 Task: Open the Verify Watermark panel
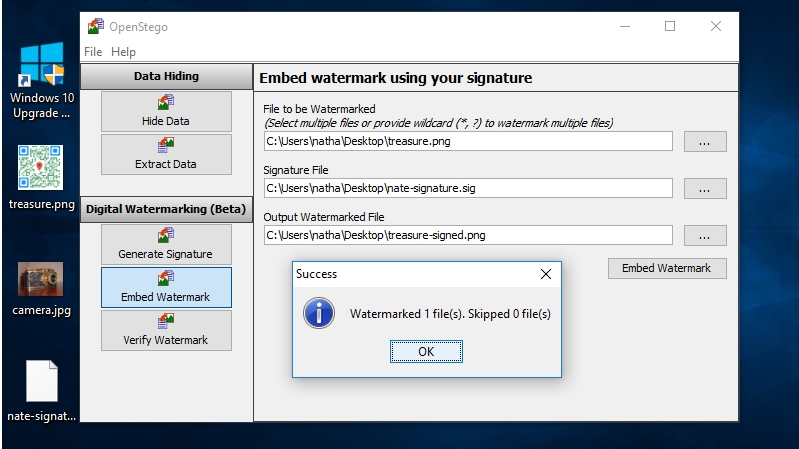(x=166, y=330)
